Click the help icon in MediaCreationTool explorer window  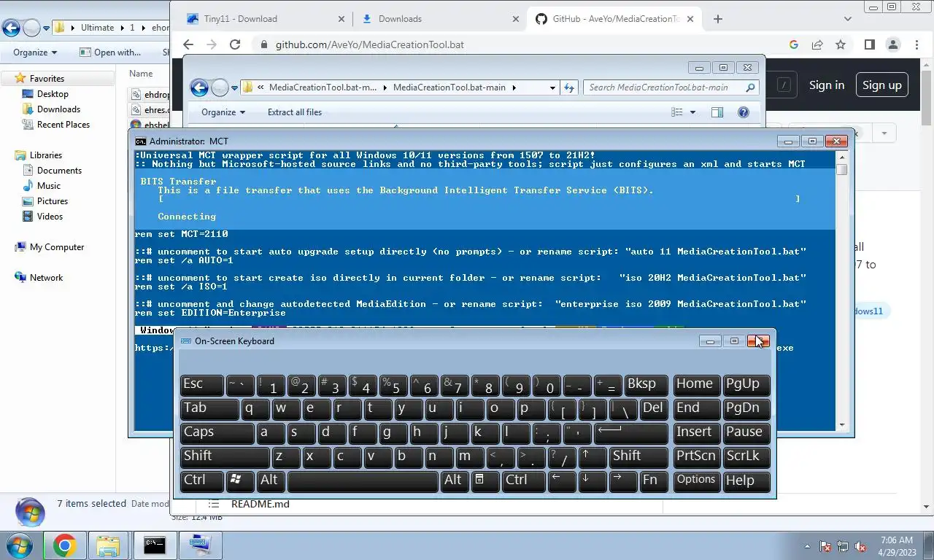pos(744,112)
